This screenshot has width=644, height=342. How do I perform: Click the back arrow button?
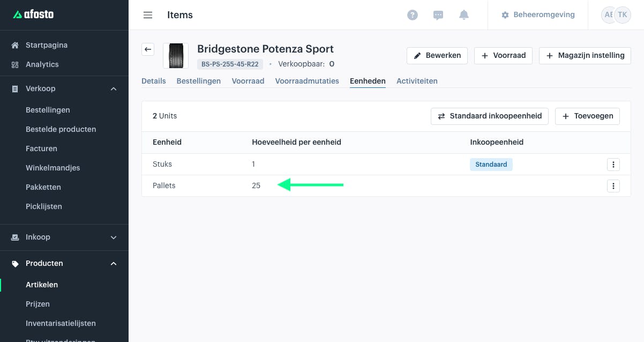148,49
